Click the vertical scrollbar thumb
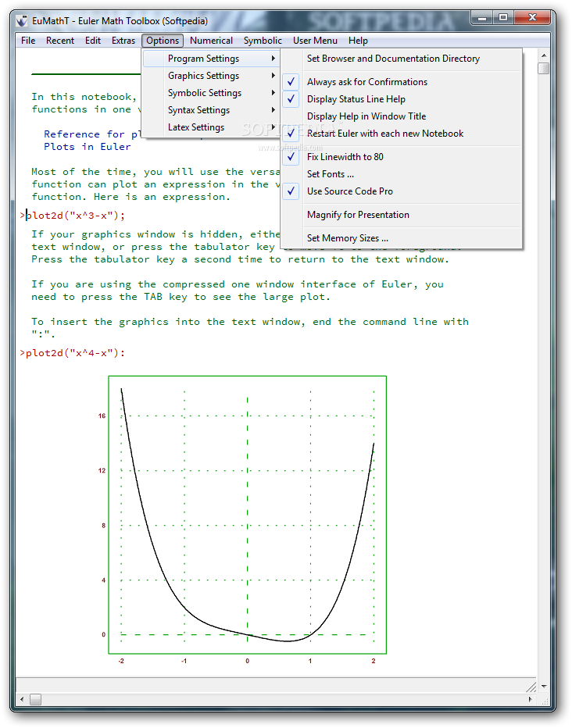Screen dimensions: 572x728 coord(544,68)
